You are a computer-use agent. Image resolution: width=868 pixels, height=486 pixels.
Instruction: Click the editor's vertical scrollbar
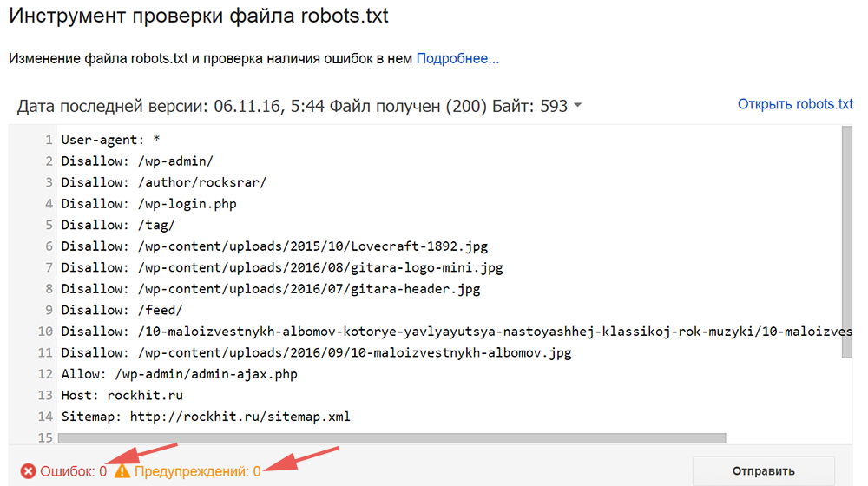click(x=845, y=243)
